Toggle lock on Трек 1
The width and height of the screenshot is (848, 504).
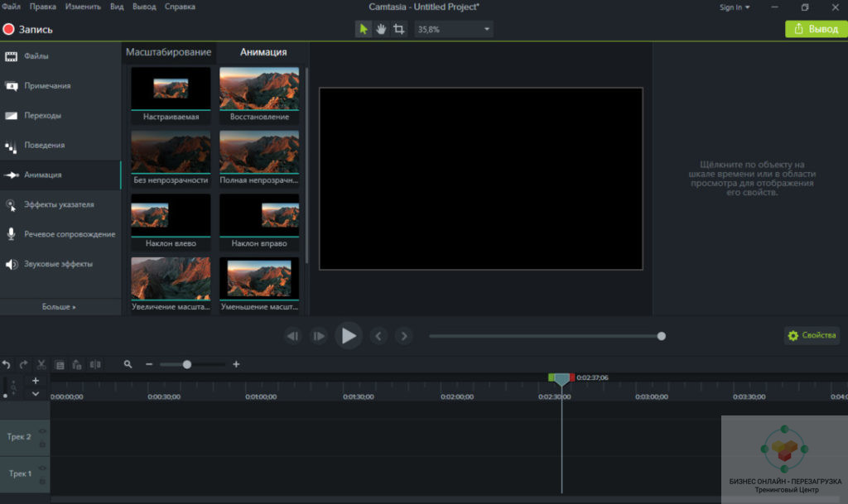(42, 480)
